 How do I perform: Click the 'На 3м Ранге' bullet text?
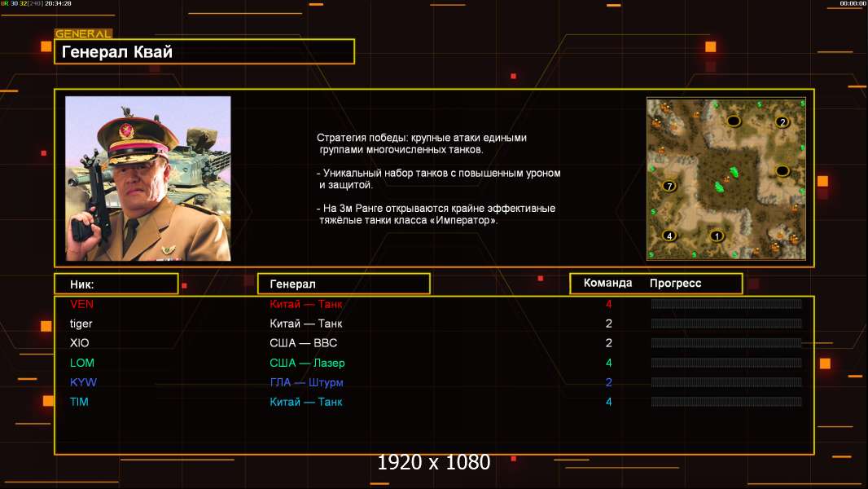click(436, 214)
